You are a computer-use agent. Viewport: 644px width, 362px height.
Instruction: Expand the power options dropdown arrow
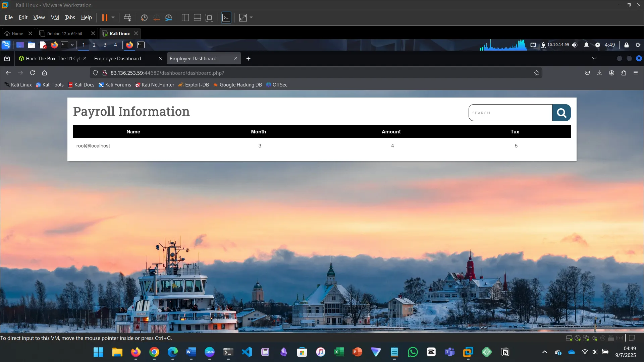113,18
